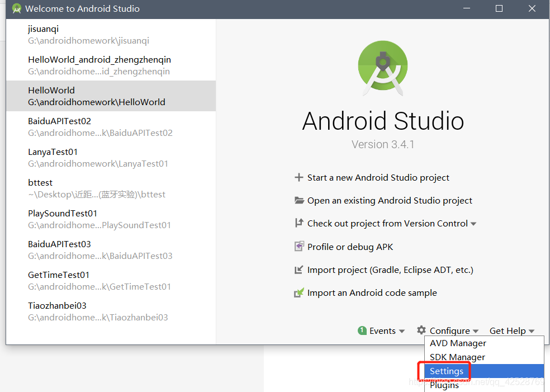Click the Version 3.4.1 label

tap(383, 144)
